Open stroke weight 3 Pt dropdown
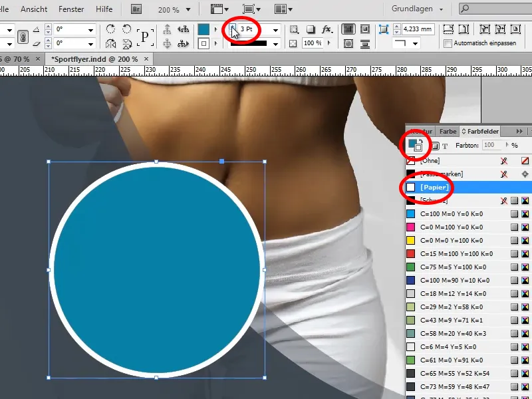Screen dimensions: 532x399 tap(275, 30)
